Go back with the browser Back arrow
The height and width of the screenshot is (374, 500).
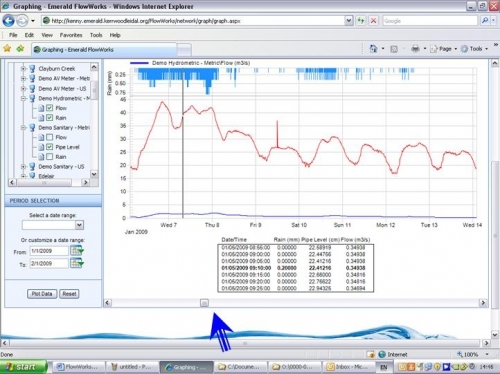coord(8,21)
